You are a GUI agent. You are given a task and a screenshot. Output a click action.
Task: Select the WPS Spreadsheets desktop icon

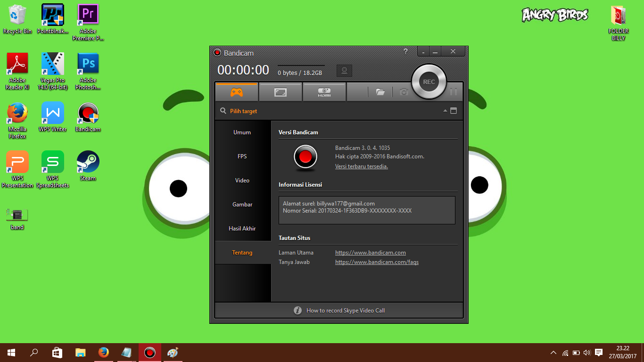(53, 170)
